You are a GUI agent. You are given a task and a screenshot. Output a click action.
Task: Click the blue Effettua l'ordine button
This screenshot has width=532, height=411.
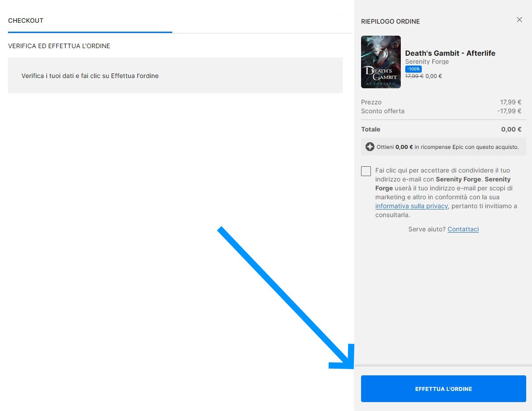pyautogui.click(x=443, y=389)
